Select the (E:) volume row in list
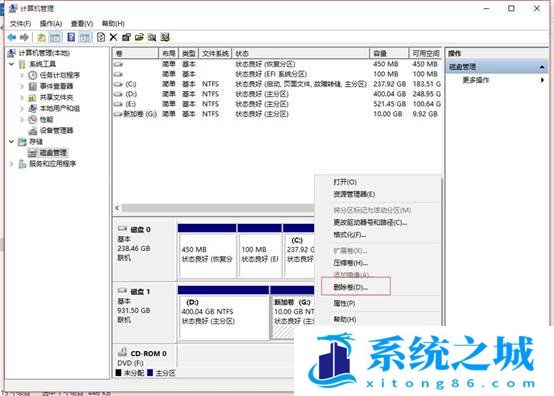 click(x=277, y=104)
